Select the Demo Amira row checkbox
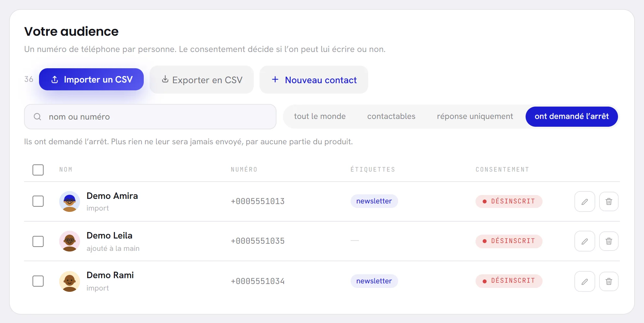The image size is (644, 323). 38,201
